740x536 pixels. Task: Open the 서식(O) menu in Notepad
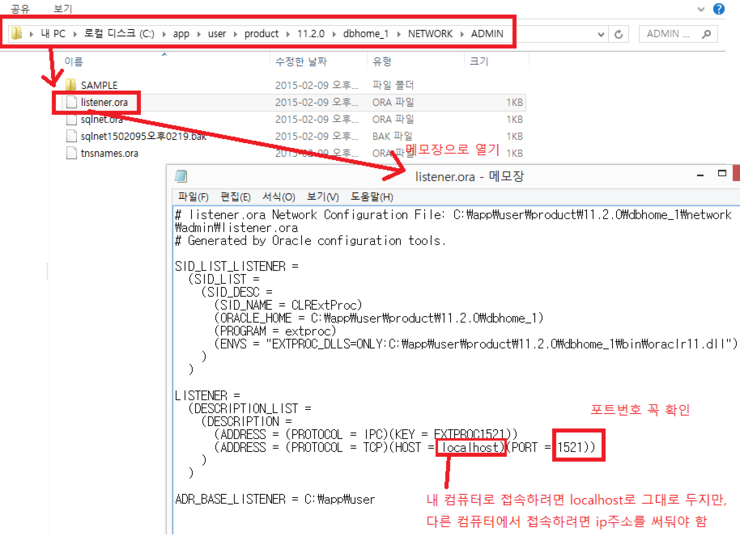[279, 197]
